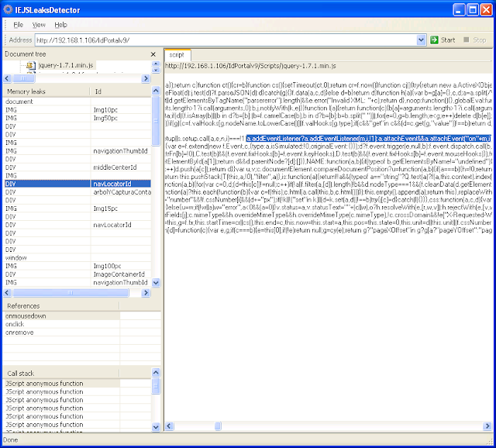The height and width of the screenshot is (448, 496).
Task: Click Call stack scroll down arrow
Action: coord(156,427)
